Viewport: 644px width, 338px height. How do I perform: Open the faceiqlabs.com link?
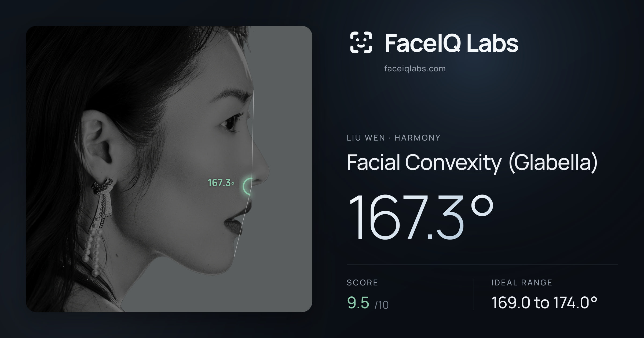click(x=415, y=69)
